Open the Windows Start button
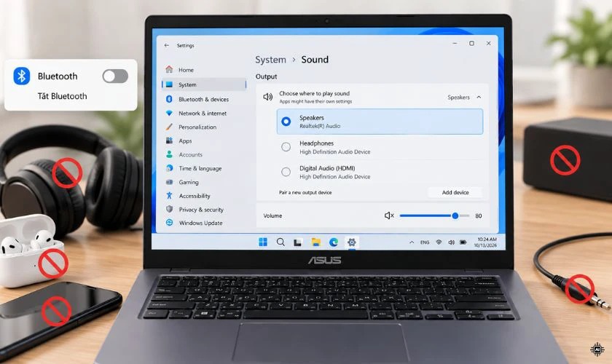This screenshot has width=612, height=364. coord(263,242)
